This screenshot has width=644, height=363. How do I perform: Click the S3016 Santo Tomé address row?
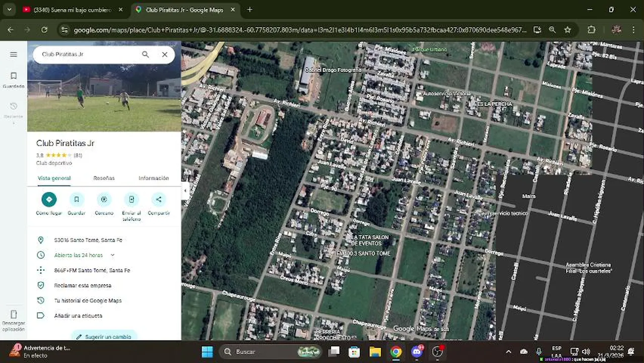(x=104, y=240)
